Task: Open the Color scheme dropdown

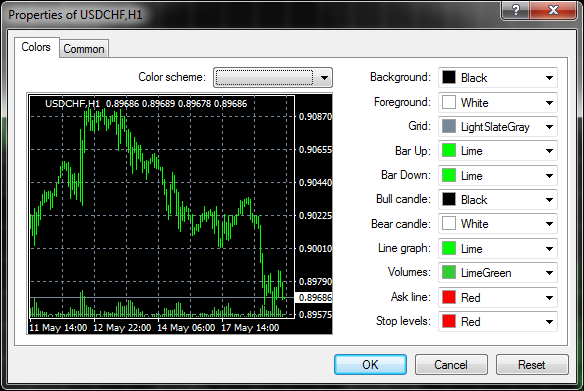Action: pos(273,77)
